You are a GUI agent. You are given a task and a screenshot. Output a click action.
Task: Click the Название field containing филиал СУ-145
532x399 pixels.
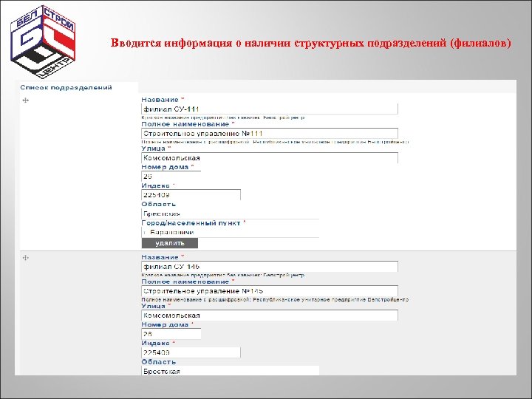(x=270, y=267)
